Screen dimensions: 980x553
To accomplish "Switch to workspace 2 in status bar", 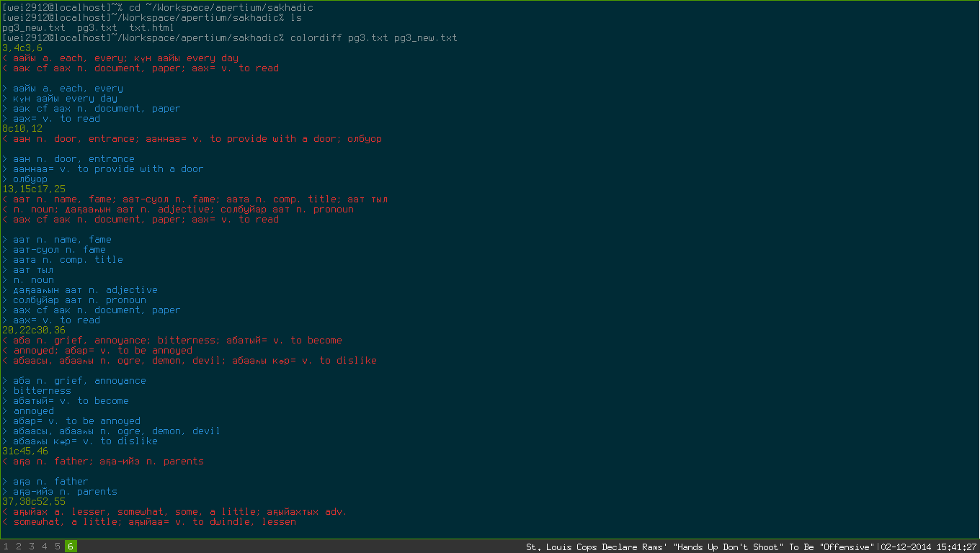I will coord(19,547).
